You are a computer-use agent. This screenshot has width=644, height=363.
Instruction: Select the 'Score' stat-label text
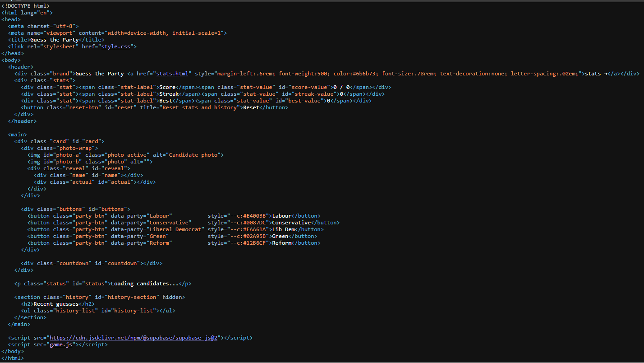(x=167, y=87)
